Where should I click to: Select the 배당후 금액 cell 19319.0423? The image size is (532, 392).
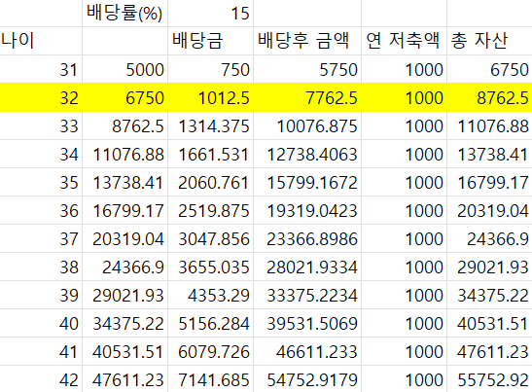pos(307,210)
